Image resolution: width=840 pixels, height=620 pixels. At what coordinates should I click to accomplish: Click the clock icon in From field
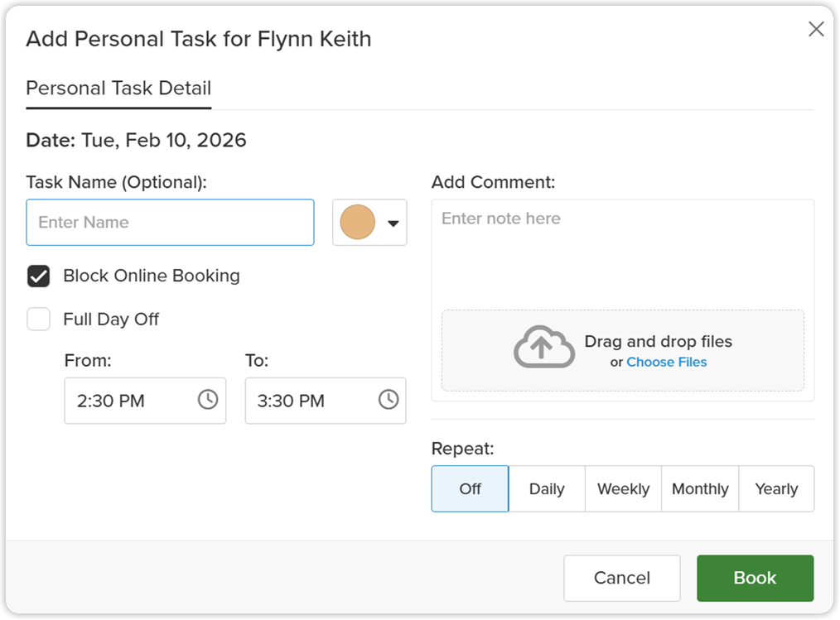coord(208,400)
